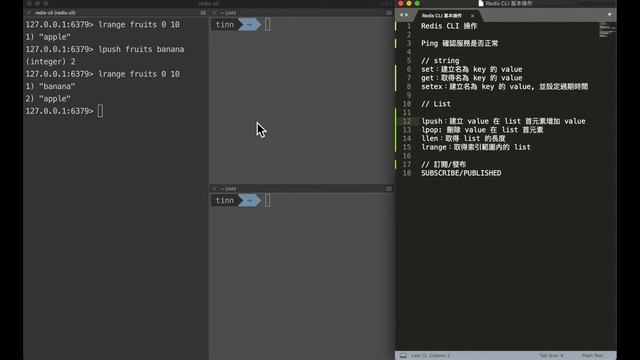Go to previous tab using left arrow in Sublime
Image resolution: width=640 pixels, height=360 pixels.
pos(401,15)
